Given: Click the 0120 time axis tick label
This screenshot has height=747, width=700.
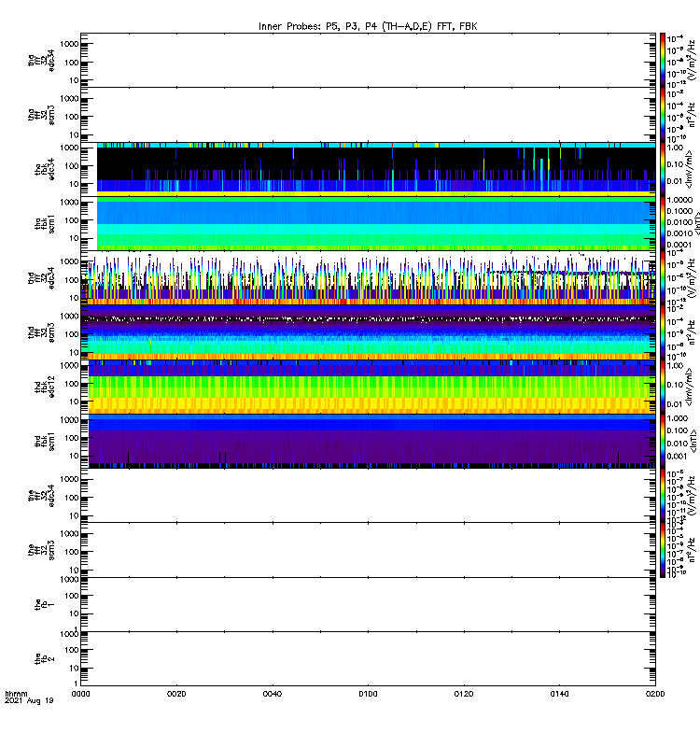Looking at the screenshot, I should click(x=464, y=694).
